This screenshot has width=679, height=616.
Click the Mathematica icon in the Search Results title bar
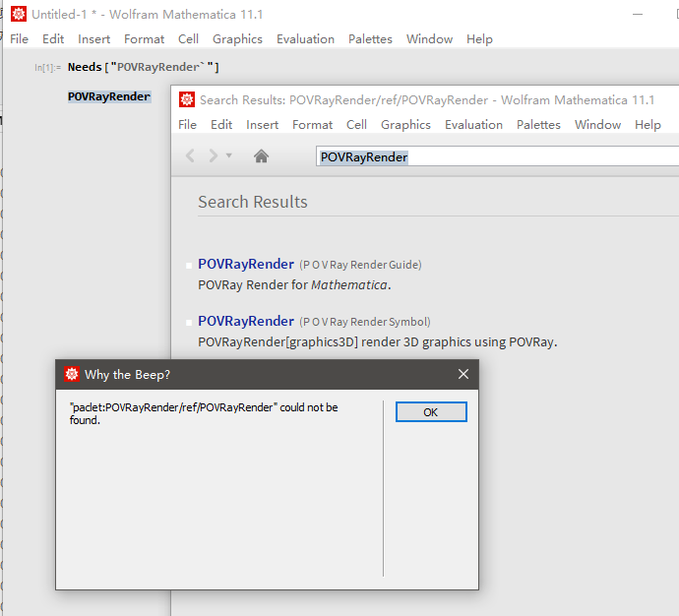[187, 99]
